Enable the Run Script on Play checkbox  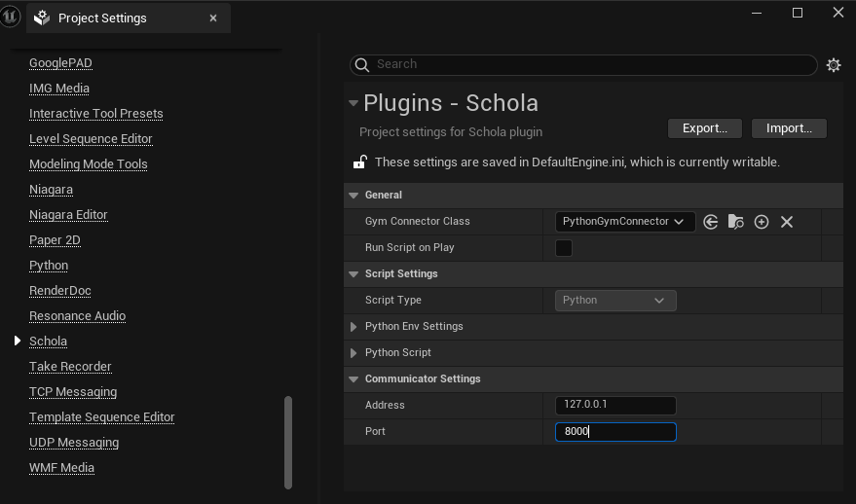point(564,248)
